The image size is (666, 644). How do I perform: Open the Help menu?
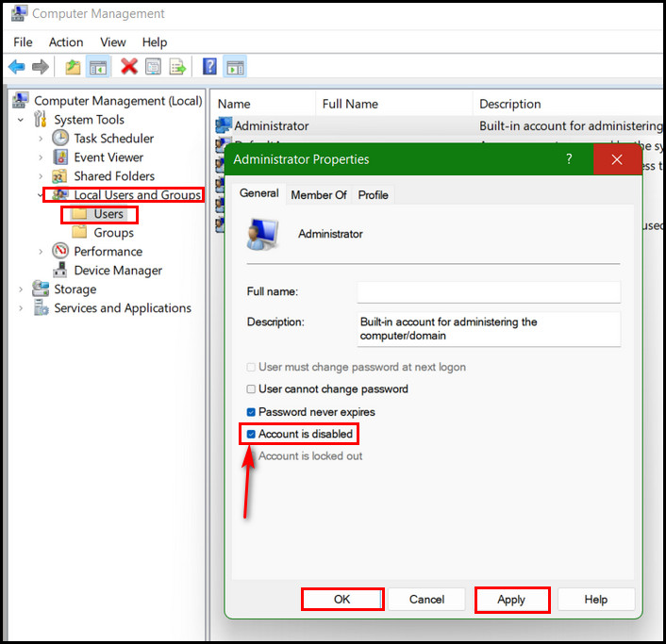[x=155, y=42]
